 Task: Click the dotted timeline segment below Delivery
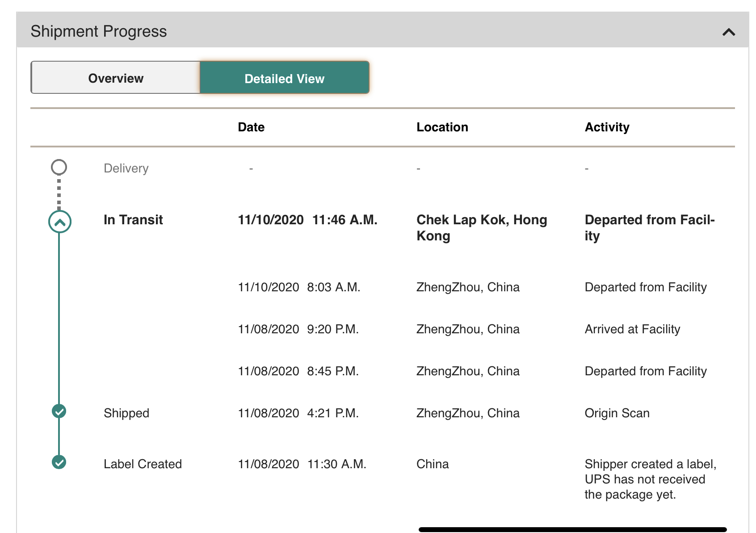(x=59, y=193)
